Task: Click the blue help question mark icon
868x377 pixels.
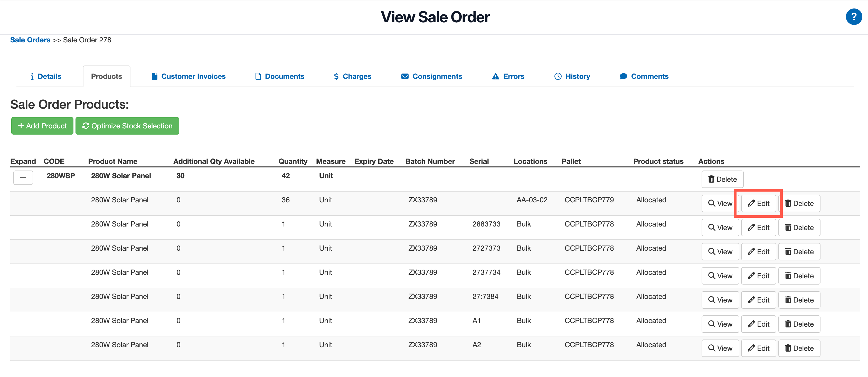Action: 853,17
